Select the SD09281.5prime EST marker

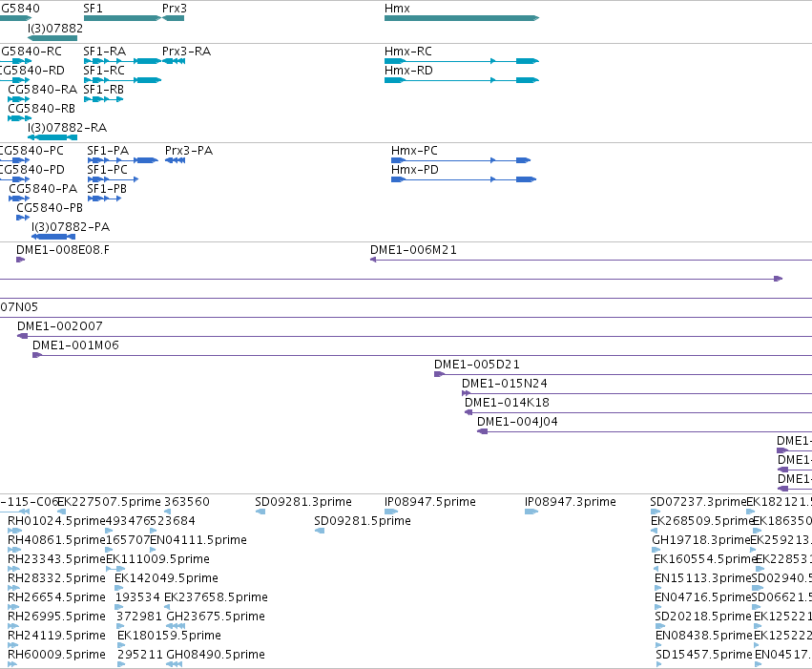tap(320, 531)
